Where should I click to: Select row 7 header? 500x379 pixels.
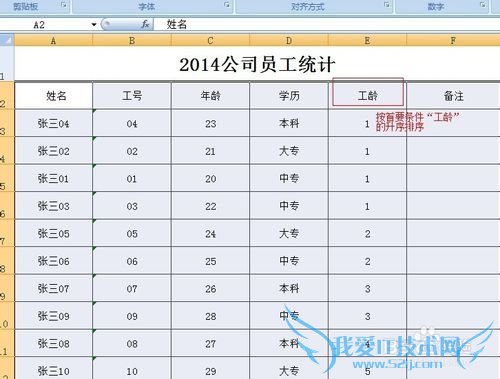pyautogui.click(x=7, y=233)
